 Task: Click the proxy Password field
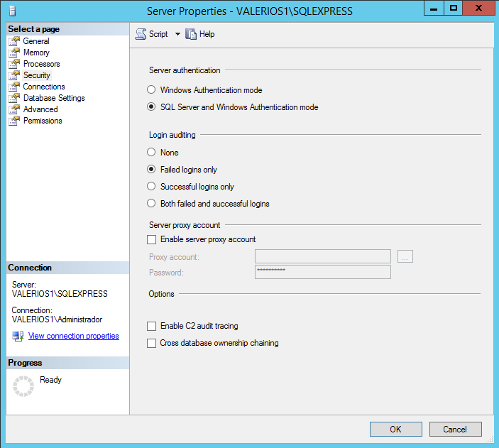pyautogui.click(x=323, y=272)
